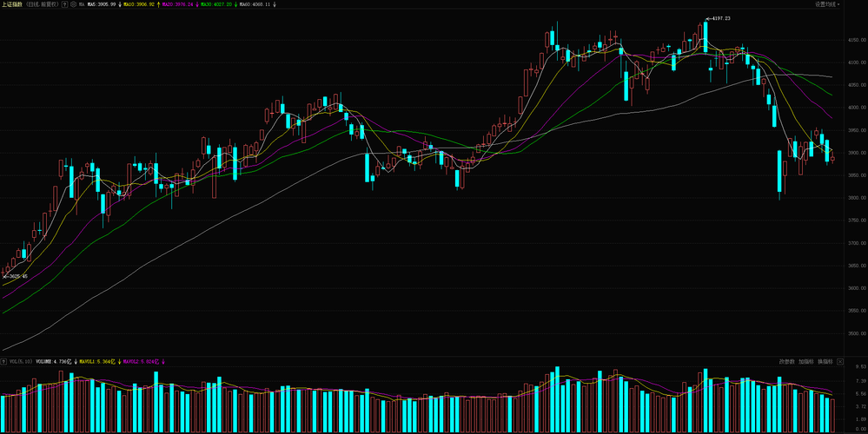Click the 换指标 button
The height and width of the screenshot is (434, 868).
pyautogui.click(x=825, y=362)
